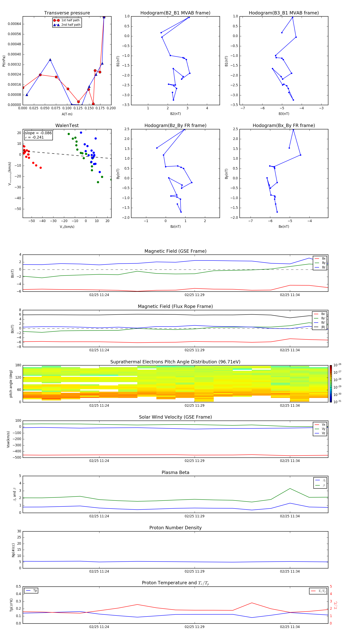Image resolution: width=351 pixels, height=644 pixels.
Task: Click the 'Vsw(km/s)' axis label
Action: [x=8, y=439]
